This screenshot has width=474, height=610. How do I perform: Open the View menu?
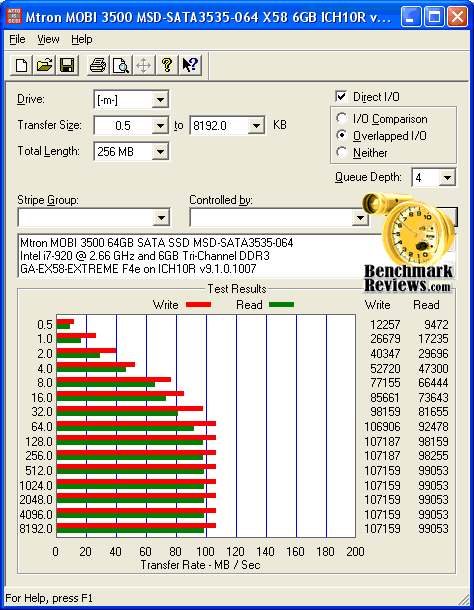point(48,39)
